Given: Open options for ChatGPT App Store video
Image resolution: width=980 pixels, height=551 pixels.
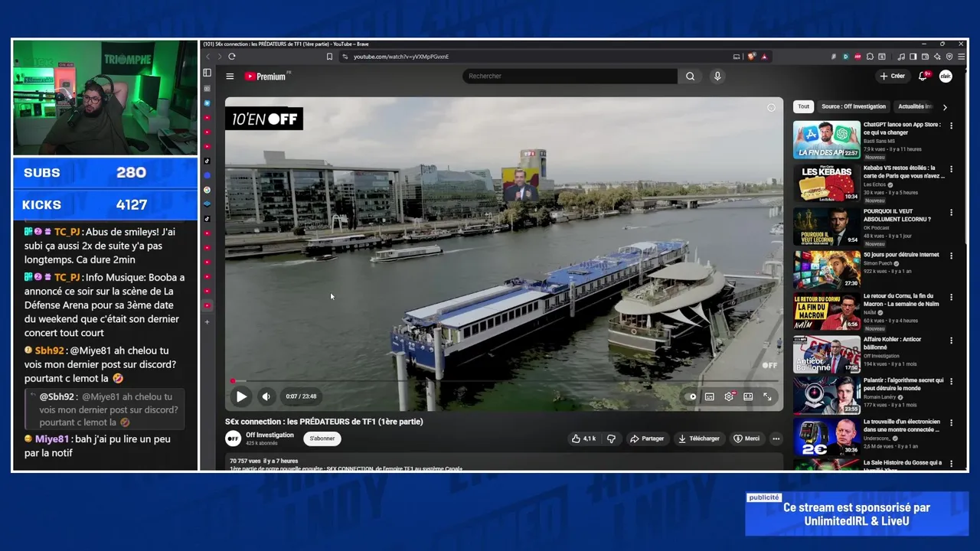Looking at the screenshot, I should 952,126.
